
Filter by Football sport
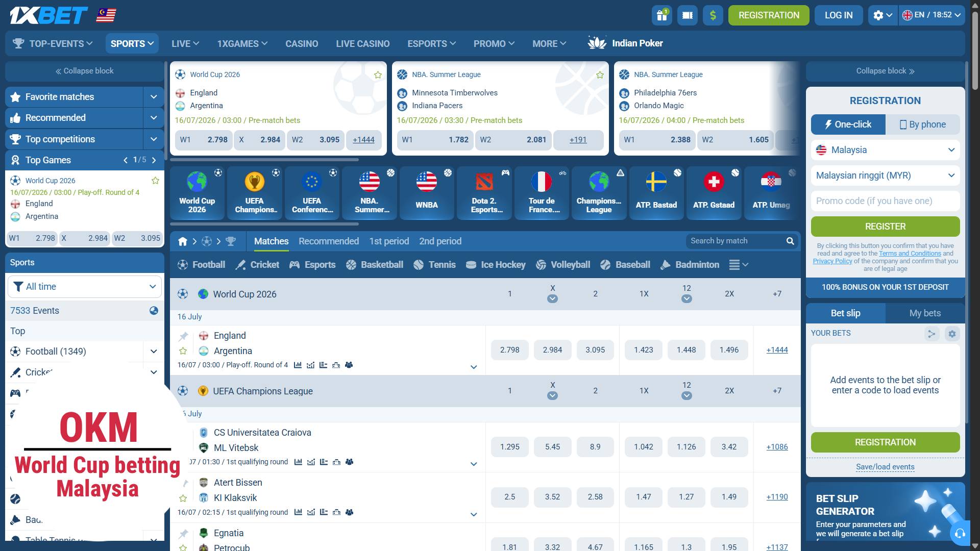tap(201, 265)
